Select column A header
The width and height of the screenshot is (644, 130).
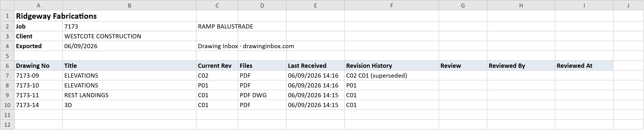click(x=38, y=5)
